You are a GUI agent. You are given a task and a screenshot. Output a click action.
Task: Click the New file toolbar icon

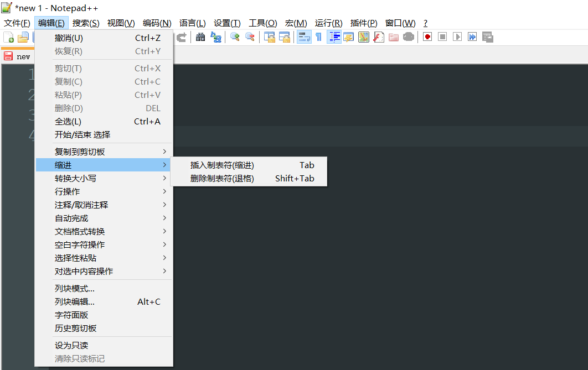[9, 37]
